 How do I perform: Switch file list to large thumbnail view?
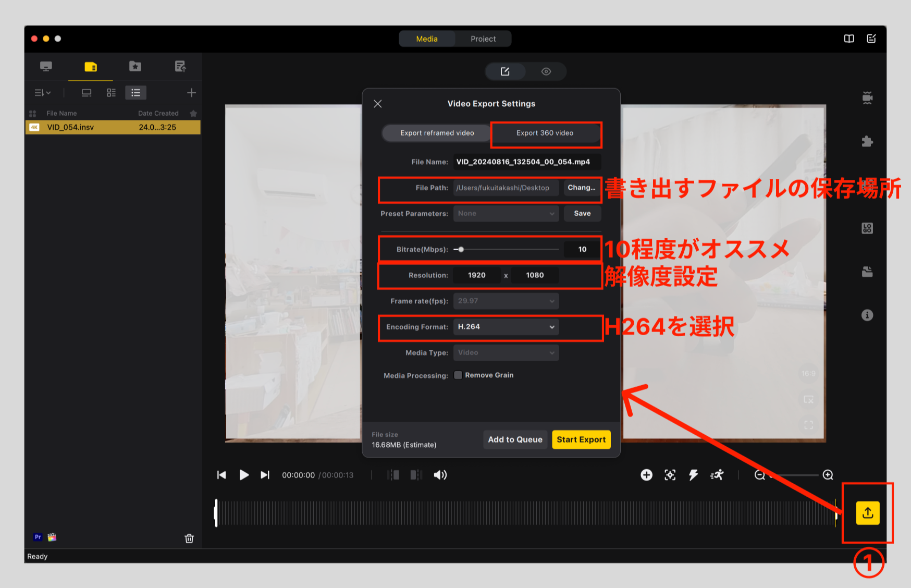(x=87, y=93)
